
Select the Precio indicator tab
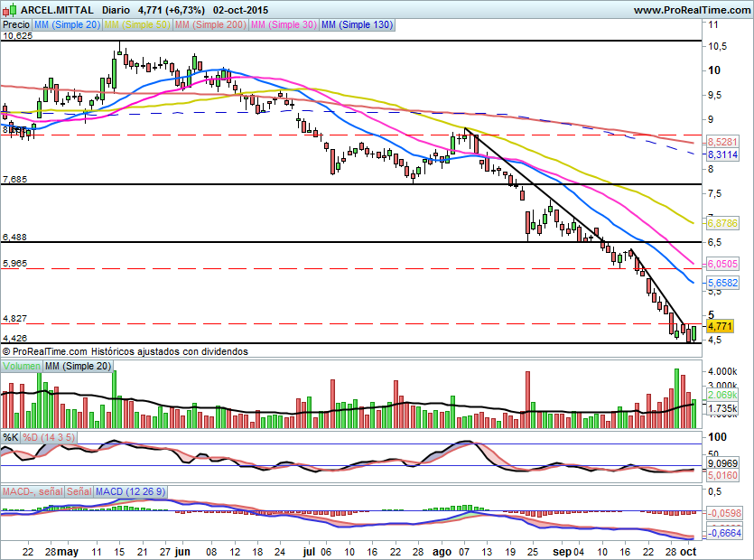click(16, 24)
